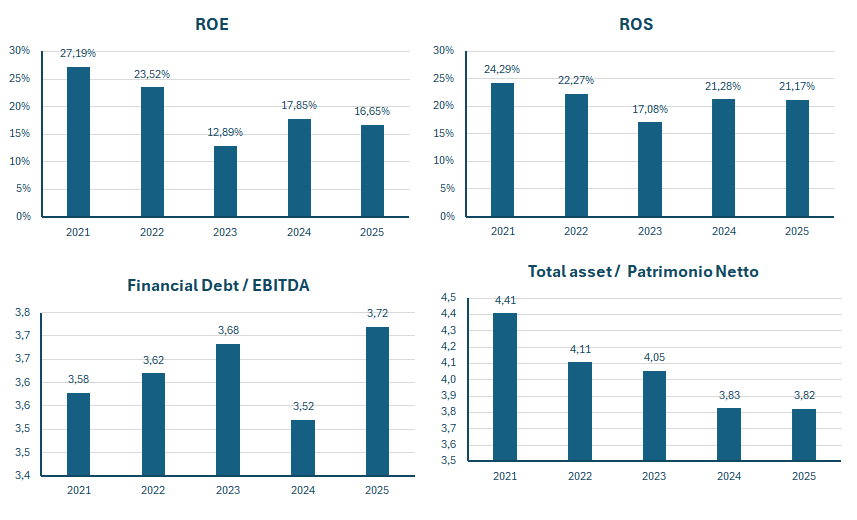Click the 21,28% data label
This screenshot has width=857, height=520.
723,86
